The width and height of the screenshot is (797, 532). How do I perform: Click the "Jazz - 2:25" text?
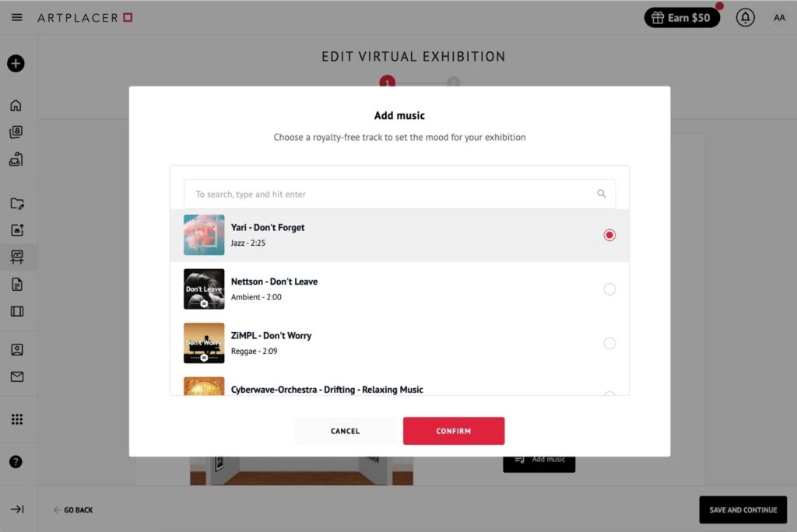point(248,243)
